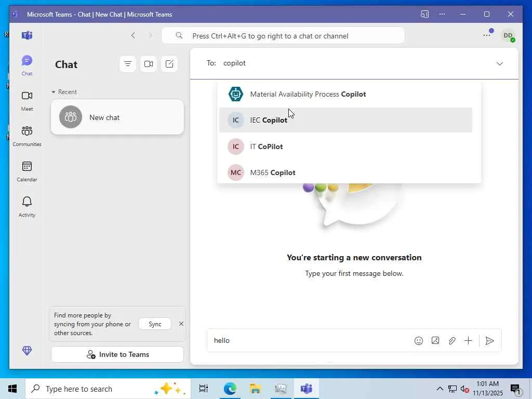The image size is (532, 399).
Task: Open the Meet section
Action: point(27,101)
